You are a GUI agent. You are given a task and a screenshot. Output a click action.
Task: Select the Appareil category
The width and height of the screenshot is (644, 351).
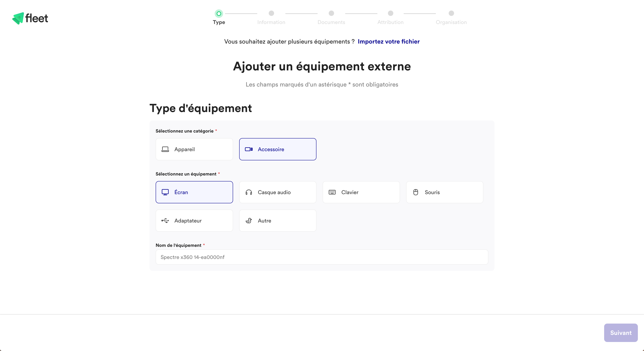click(194, 149)
